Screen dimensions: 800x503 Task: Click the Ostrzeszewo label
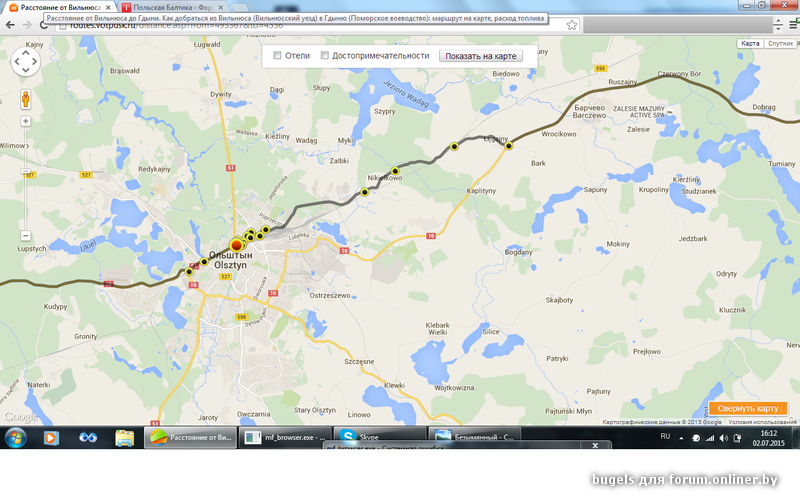click(330, 295)
